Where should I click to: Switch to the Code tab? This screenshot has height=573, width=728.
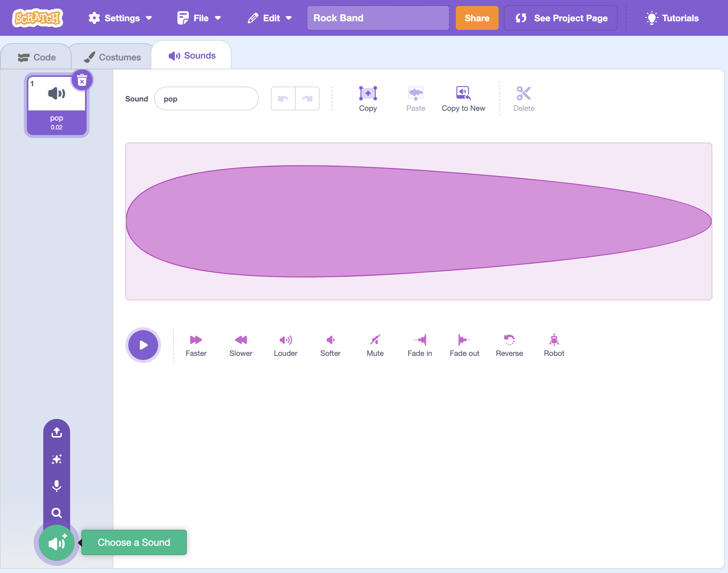[x=36, y=56]
